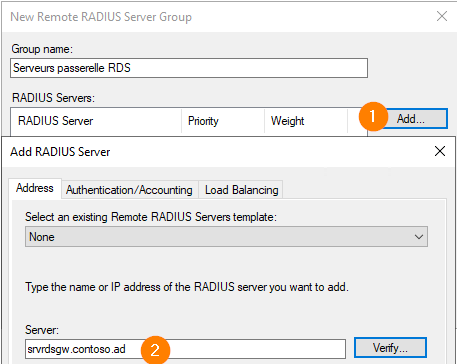
Task: Click the orange step 1 marker
Action: tap(373, 117)
